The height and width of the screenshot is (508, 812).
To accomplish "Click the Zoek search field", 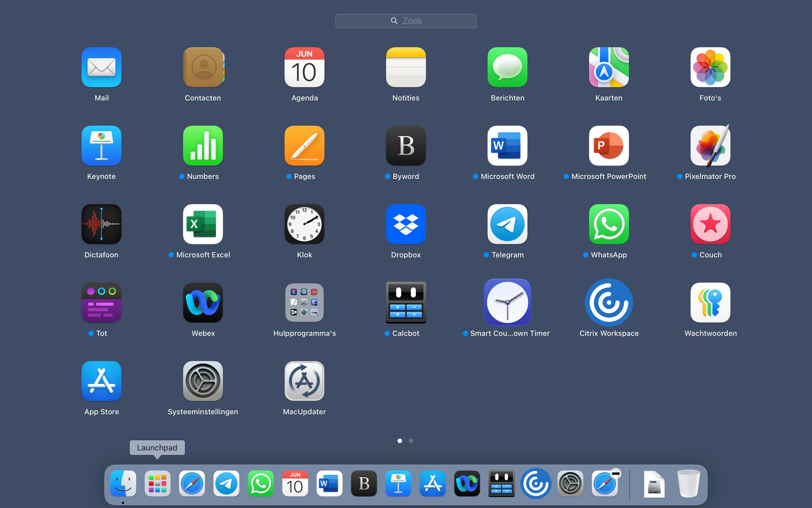I will 406,21.
